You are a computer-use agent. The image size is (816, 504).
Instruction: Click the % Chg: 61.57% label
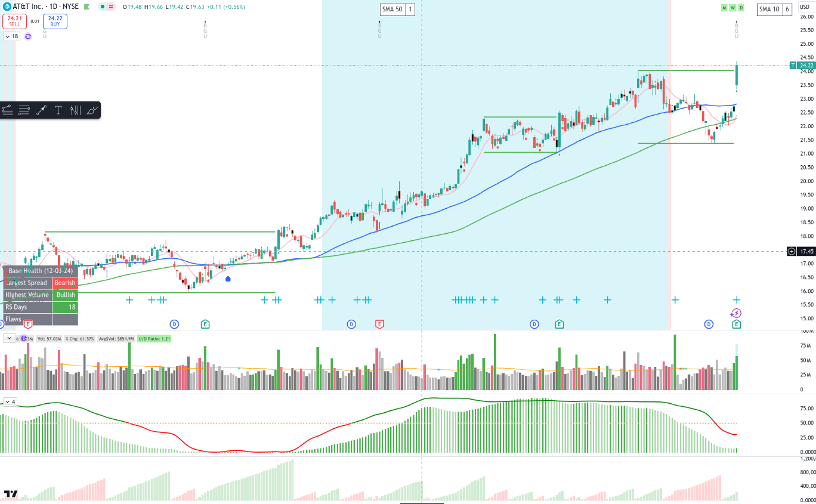pyautogui.click(x=80, y=338)
